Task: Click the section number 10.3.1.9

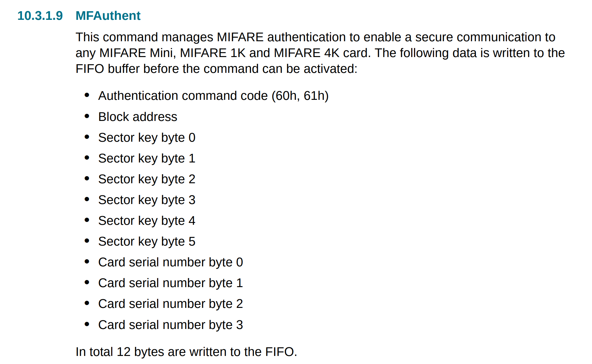Action: tap(40, 16)
